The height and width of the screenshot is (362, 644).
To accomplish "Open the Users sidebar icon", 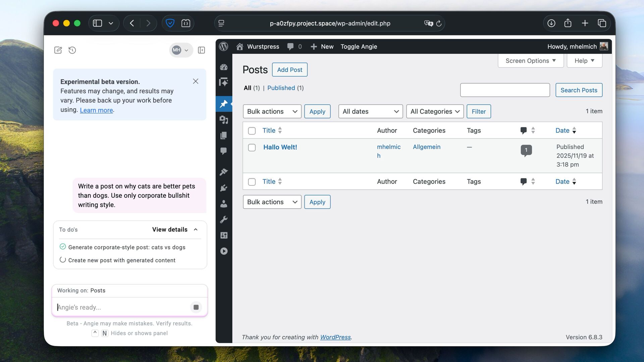I will 224,204.
